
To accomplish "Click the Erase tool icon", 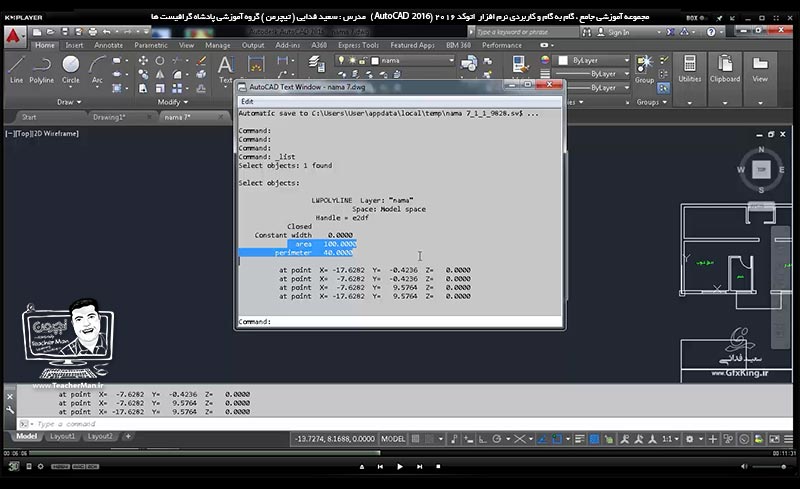I will 202,61.
